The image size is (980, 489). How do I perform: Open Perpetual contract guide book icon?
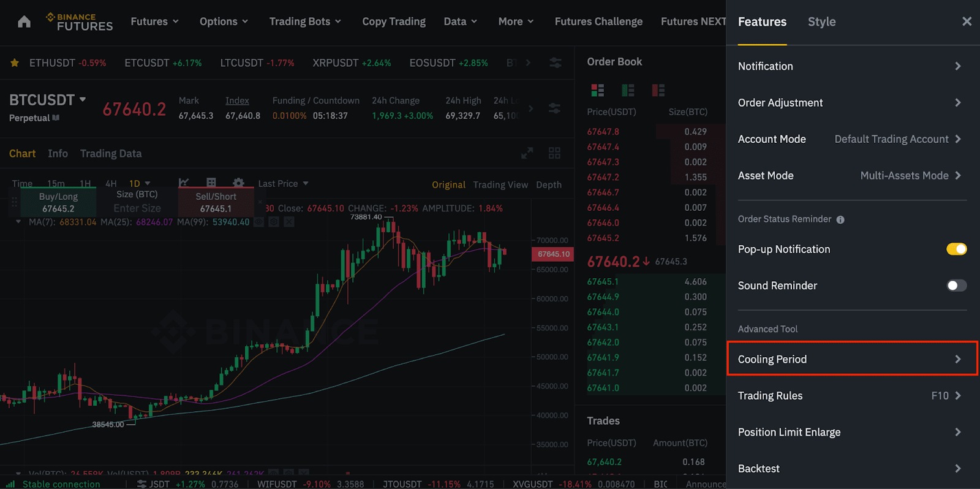56,118
